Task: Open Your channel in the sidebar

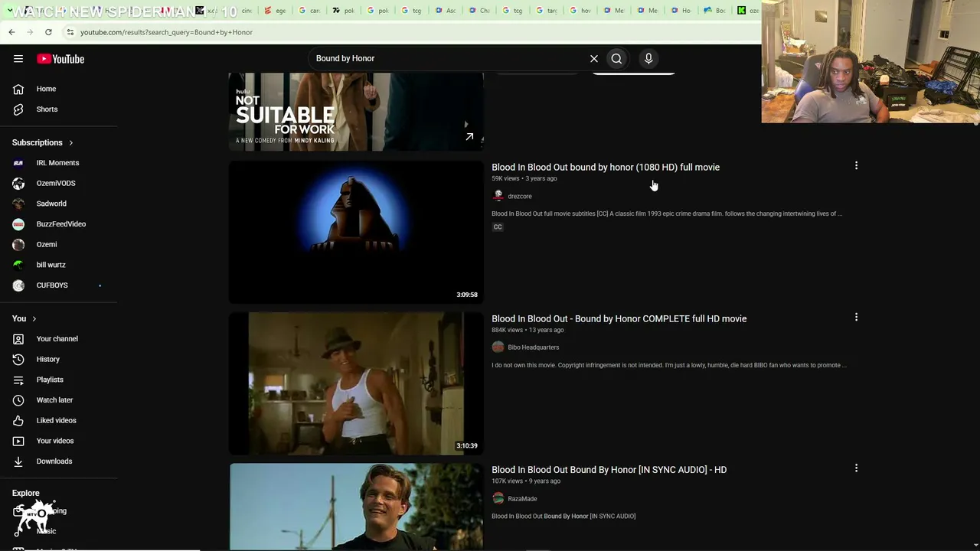Action: coord(59,339)
